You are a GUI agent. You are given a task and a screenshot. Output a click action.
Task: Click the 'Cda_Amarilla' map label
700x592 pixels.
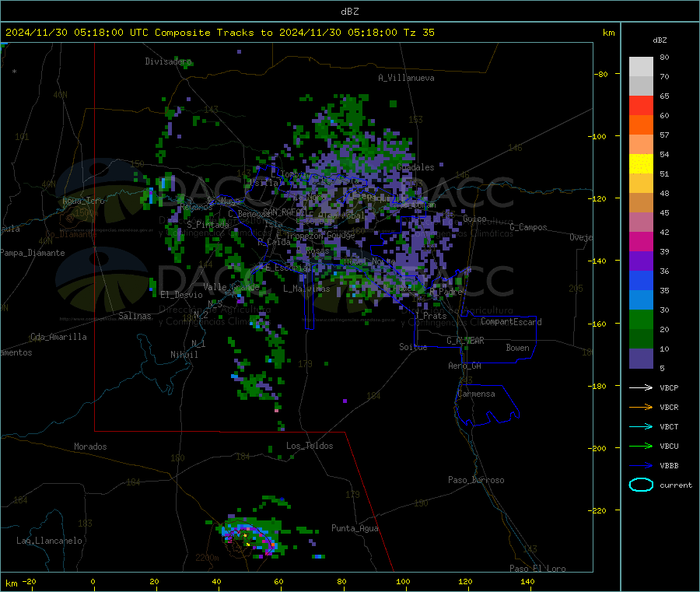58,337
